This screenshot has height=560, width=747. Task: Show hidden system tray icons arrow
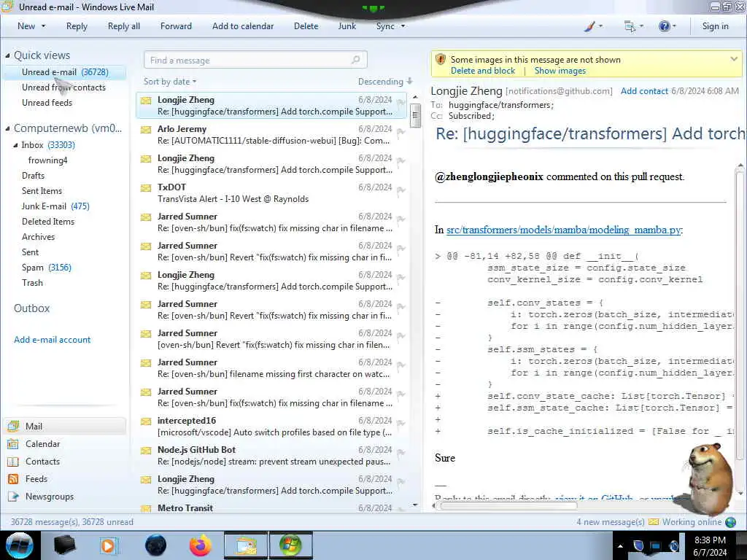[x=620, y=546]
